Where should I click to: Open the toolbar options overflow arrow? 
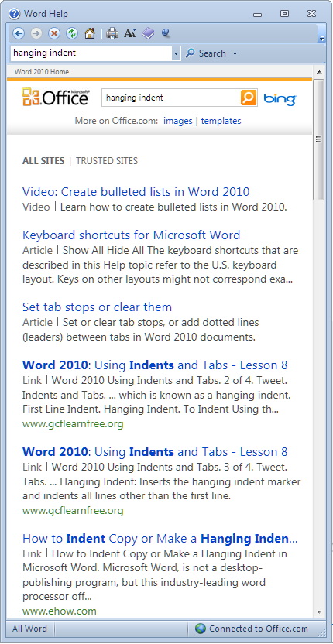pos(321,39)
